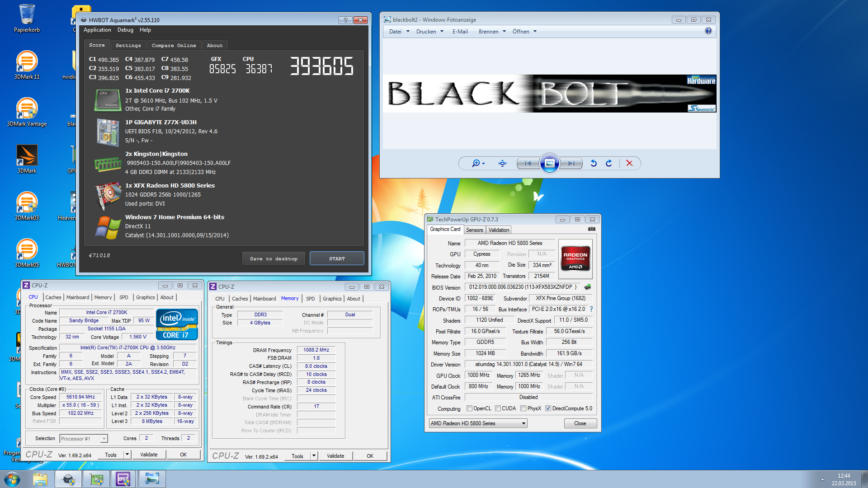Screen dimensions: 868x488
Task: Click Validate in left CPU-Z window
Action: point(149,455)
